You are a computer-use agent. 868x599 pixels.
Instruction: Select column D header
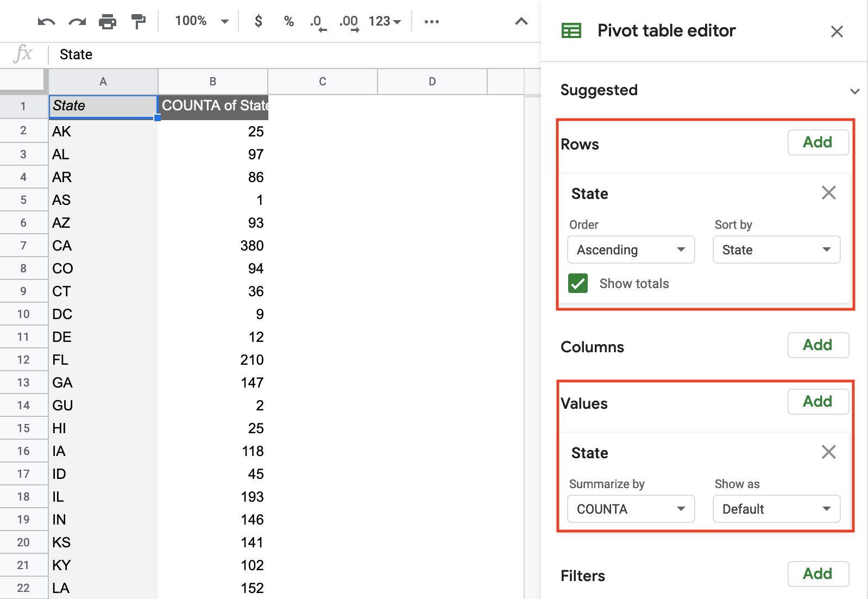click(x=432, y=82)
